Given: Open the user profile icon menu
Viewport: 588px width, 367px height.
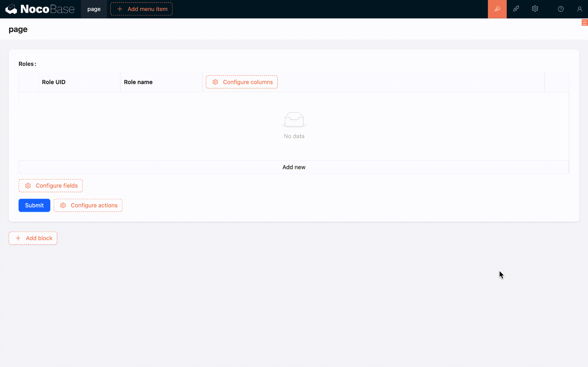Looking at the screenshot, I should [579, 9].
